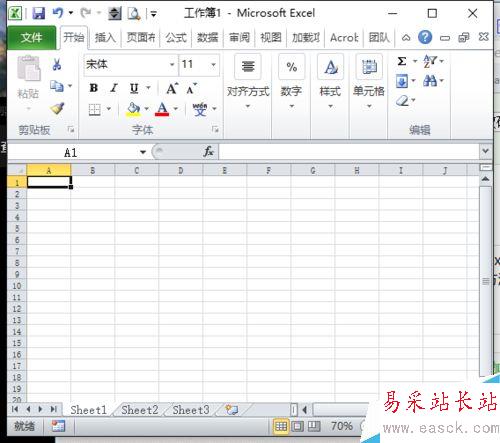Click the cell borders icon
Viewport: 500px width, 443px height.
click(x=95, y=109)
